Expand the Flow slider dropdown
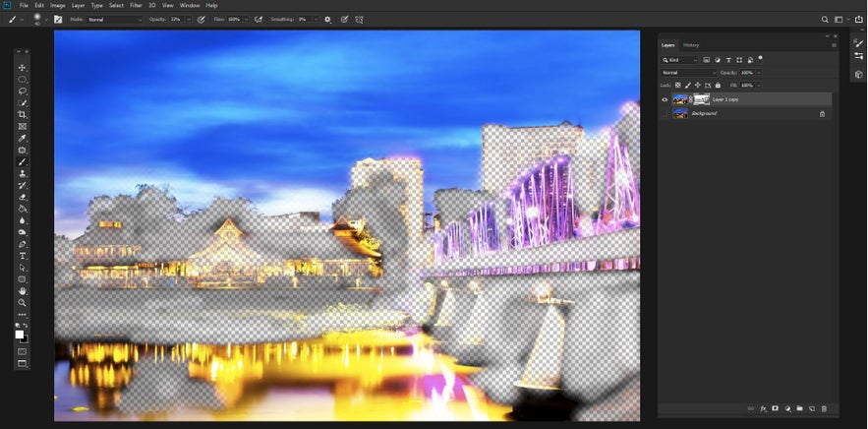The image size is (868, 429). pos(246,20)
